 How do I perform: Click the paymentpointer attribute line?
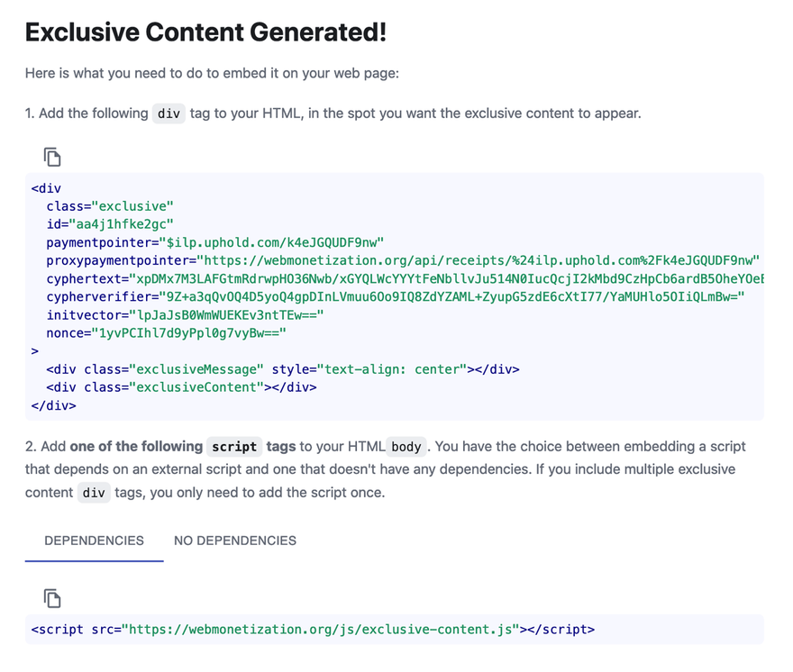pos(215,242)
